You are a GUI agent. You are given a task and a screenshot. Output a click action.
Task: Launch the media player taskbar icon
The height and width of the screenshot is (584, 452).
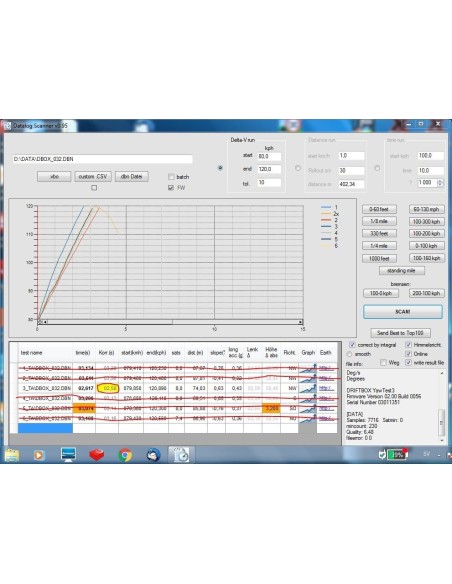(39, 455)
